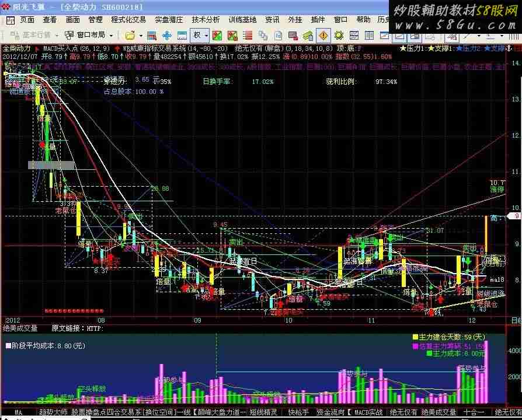The height and width of the screenshot is (420, 522).
Task: Open the 实盘猎庄 menu
Action: [x=169, y=20]
